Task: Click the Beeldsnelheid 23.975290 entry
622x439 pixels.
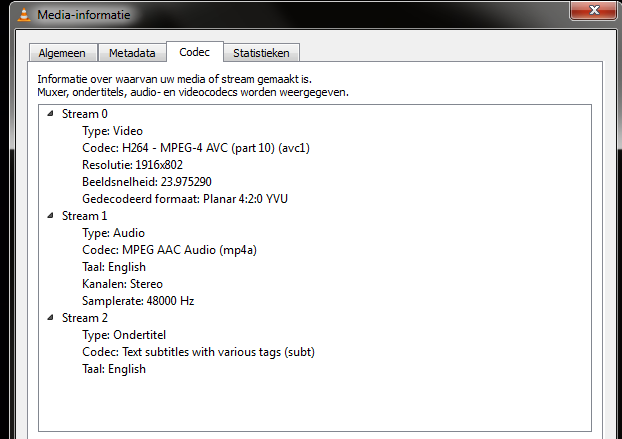Action: [146, 182]
